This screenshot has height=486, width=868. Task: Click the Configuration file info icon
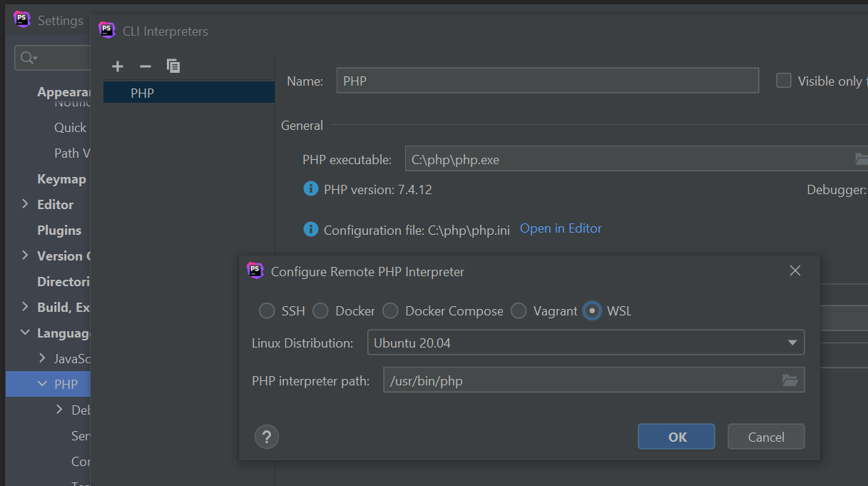(310, 229)
